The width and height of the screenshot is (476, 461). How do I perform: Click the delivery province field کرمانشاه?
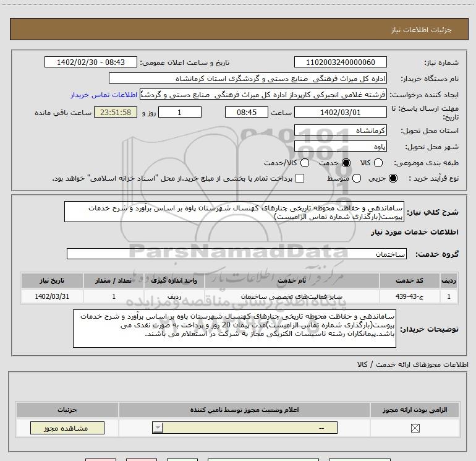tap(340, 131)
